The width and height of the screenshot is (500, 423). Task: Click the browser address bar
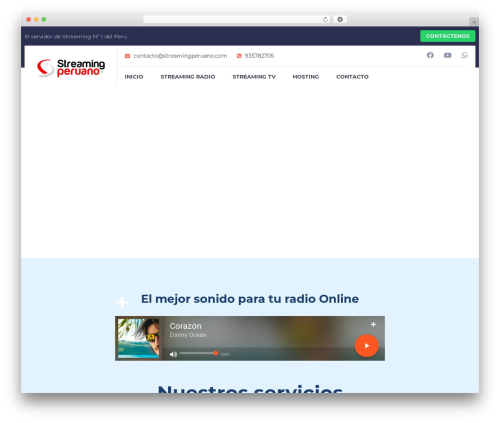coord(237,20)
